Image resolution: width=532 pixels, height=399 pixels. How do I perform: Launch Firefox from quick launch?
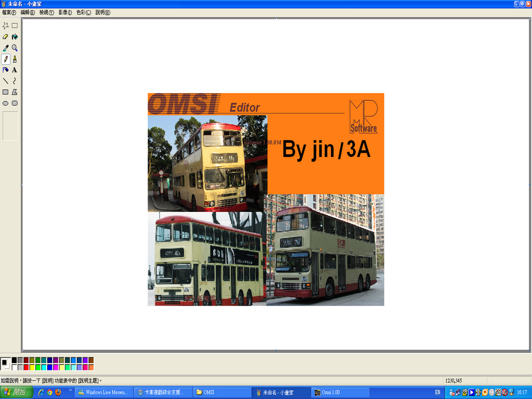(x=58, y=393)
